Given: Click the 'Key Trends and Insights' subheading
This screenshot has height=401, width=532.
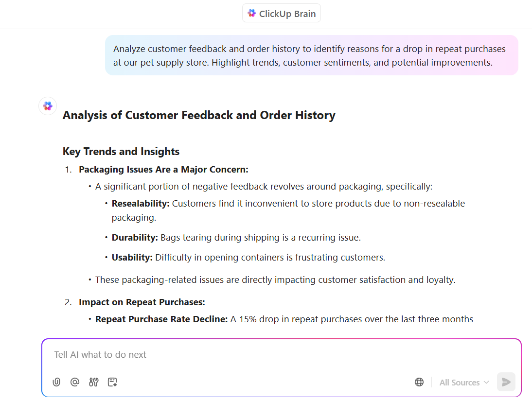Looking at the screenshot, I should (121, 152).
